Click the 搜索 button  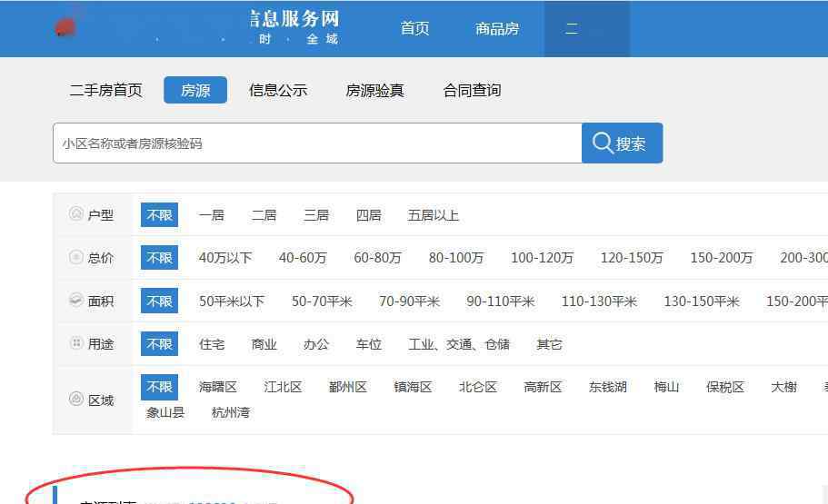pyautogui.click(x=622, y=143)
